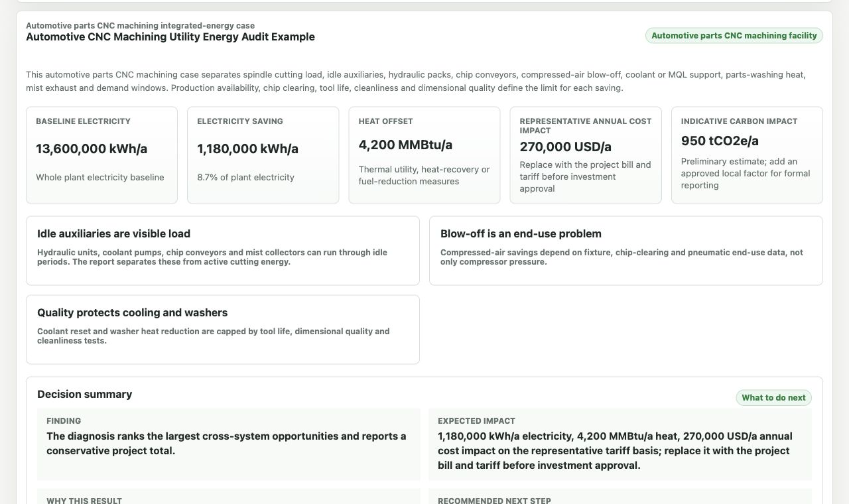Click the 'WHY THIS RESULT' label
Image resolution: width=849 pixels, height=504 pixels.
(x=84, y=501)
